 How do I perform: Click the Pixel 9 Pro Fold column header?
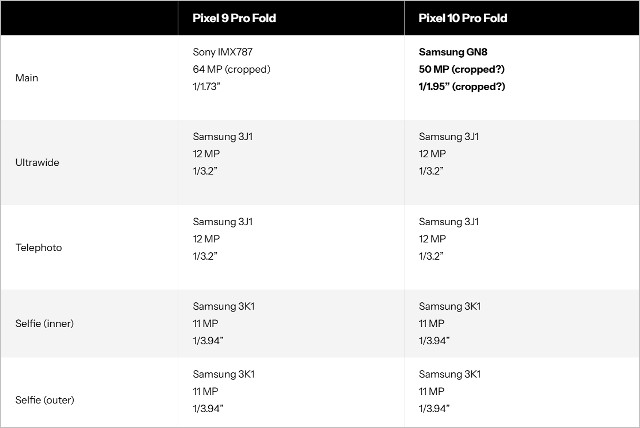(234, 18)
